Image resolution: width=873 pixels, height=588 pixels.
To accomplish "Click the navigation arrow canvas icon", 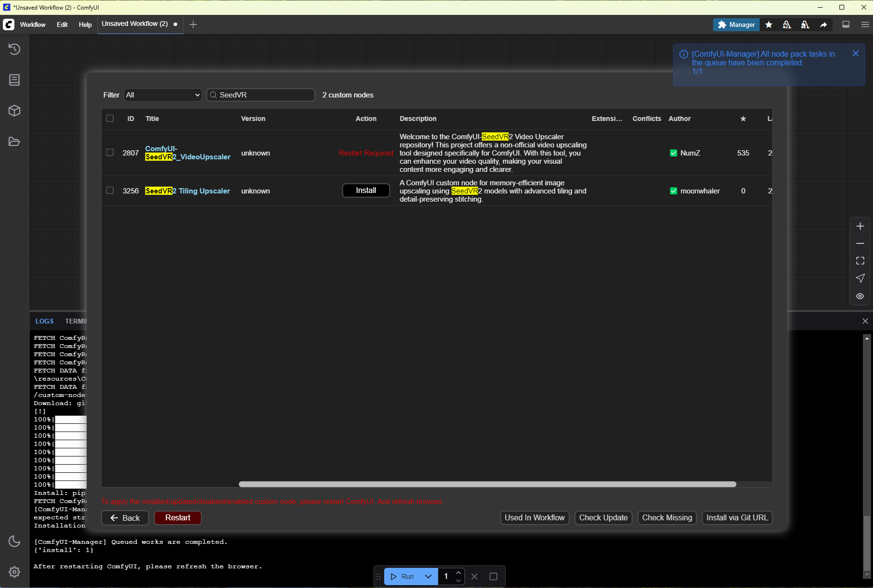I will point(860,278).
